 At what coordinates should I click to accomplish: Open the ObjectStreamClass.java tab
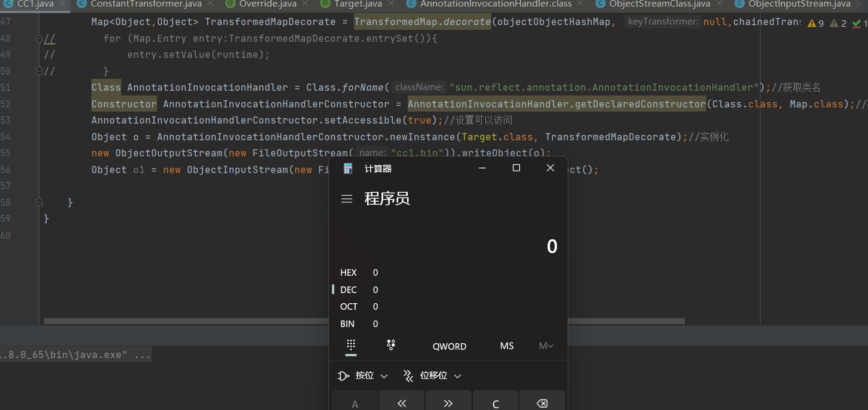(659, 4)
